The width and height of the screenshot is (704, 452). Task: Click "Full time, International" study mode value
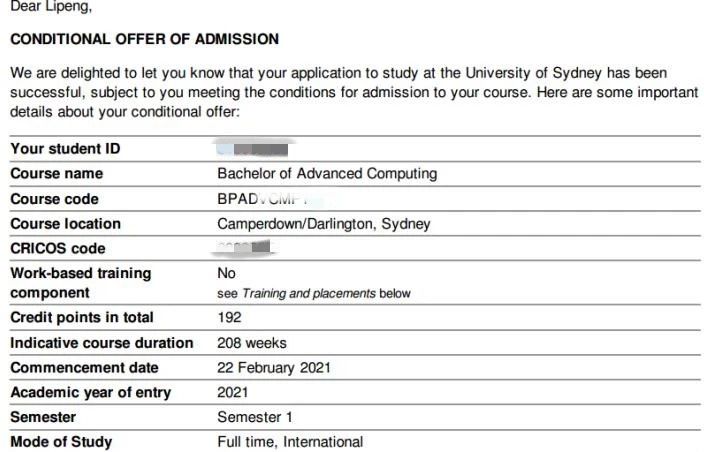[290, 442]
